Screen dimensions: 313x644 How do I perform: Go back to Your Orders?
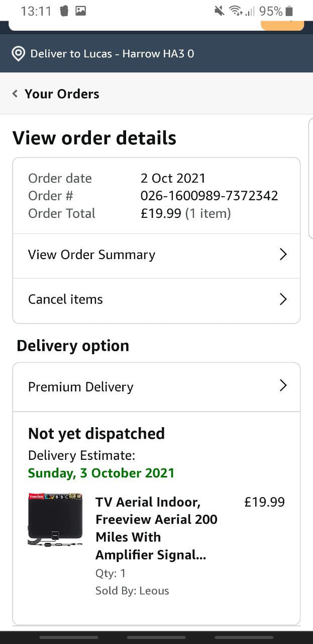(x=62, y=94)
